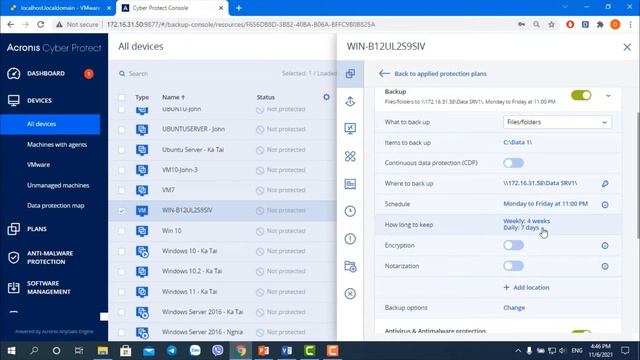Open column settings gear icon
The width and height of the screenshot is (640, 360).
point(327,97)
